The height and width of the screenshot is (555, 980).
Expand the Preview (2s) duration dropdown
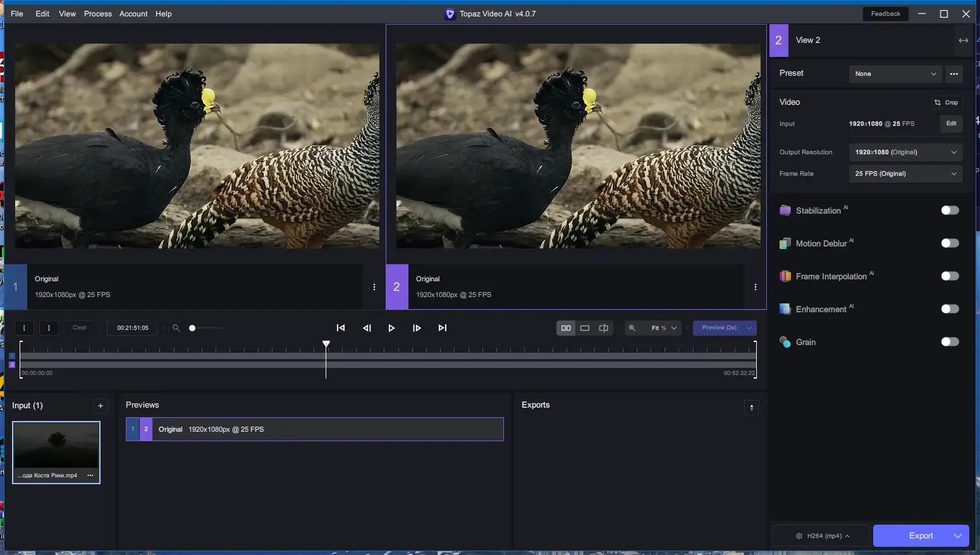coord(749,328)
